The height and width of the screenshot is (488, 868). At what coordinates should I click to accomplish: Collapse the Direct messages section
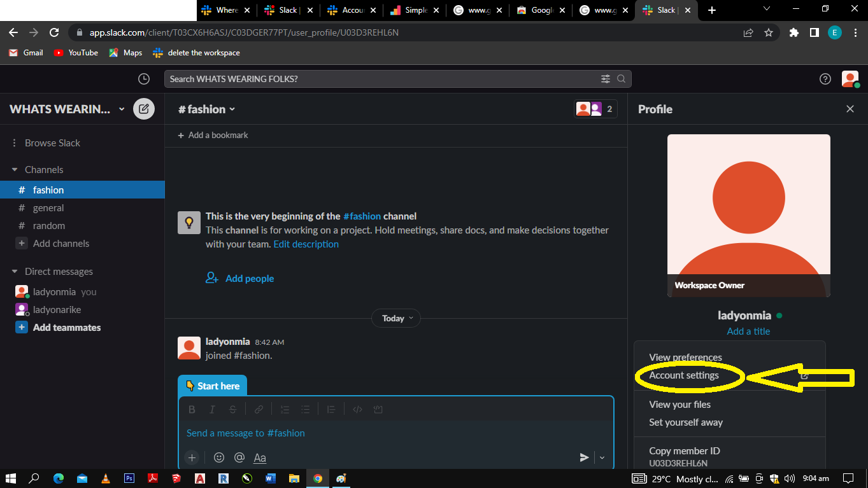(15, 272)
